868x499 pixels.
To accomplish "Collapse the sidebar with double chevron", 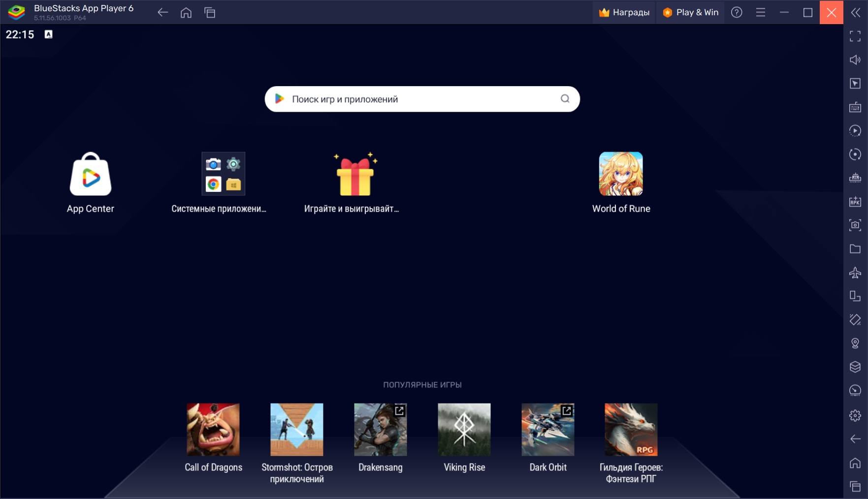I will coord(856,12).
